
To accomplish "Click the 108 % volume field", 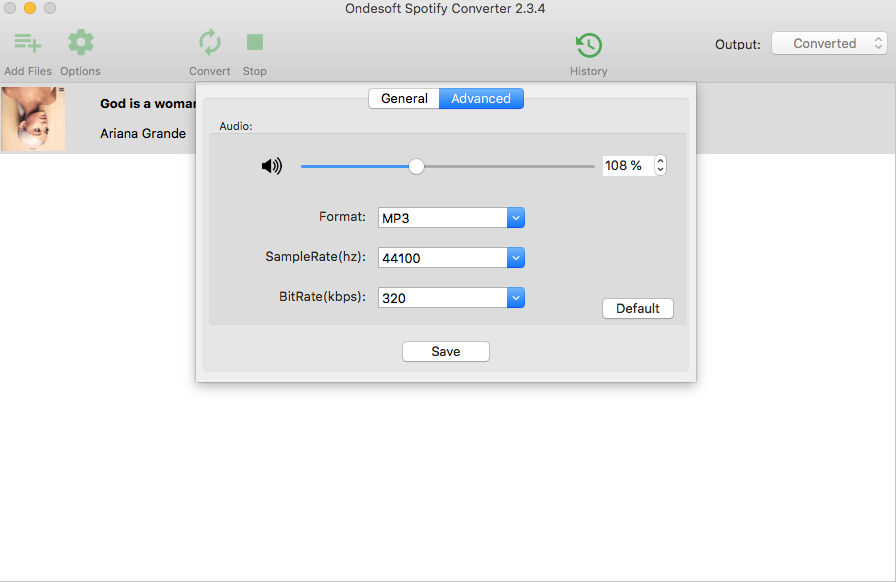I will tap(629, 165).
